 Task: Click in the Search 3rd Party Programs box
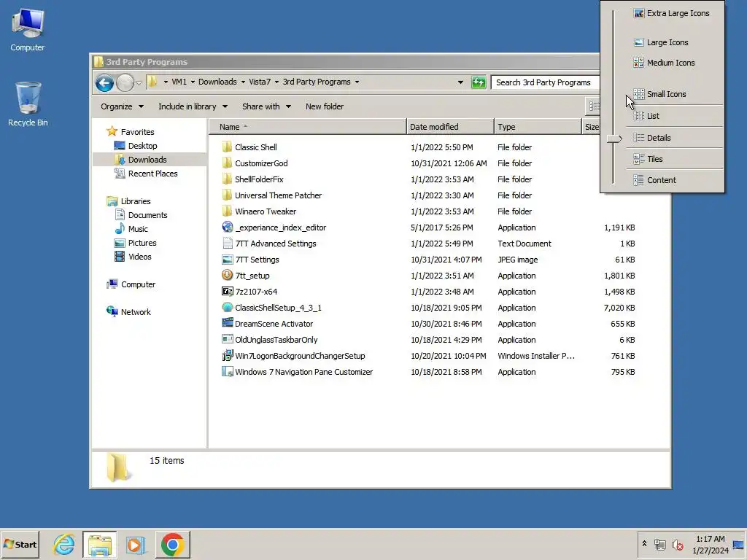545,82
